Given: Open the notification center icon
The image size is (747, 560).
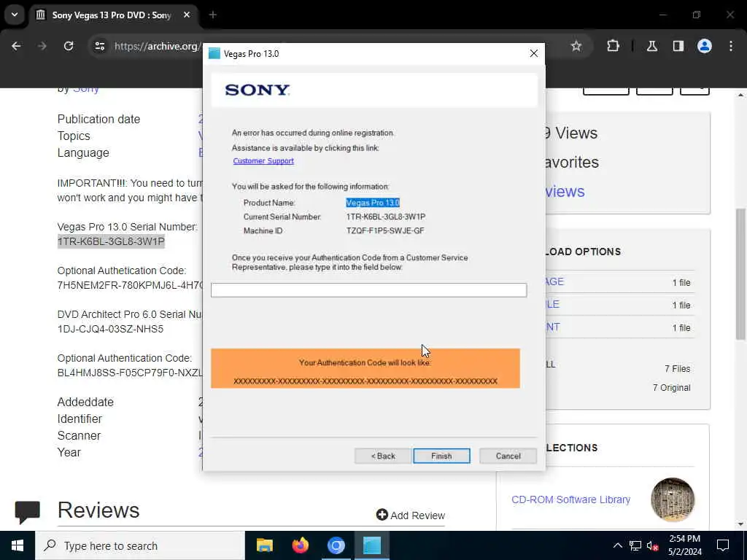Looking at the screenshot, I should [723, 545].
